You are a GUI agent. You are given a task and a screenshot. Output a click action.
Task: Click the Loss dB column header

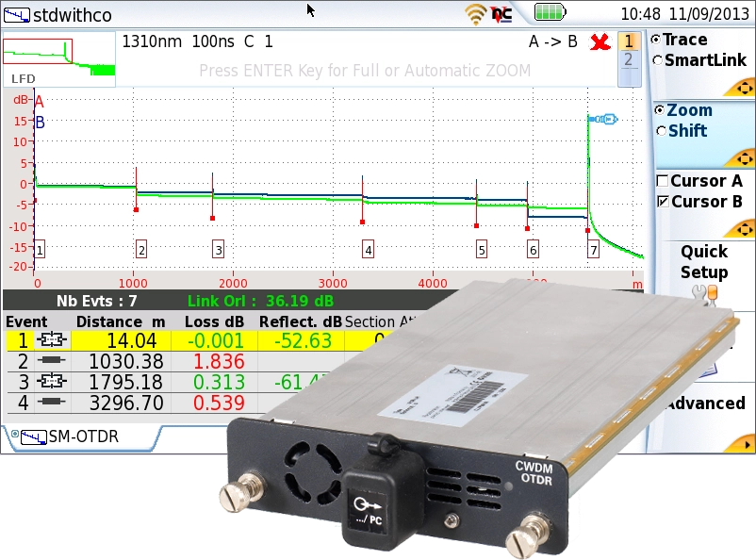click(215, 321)
